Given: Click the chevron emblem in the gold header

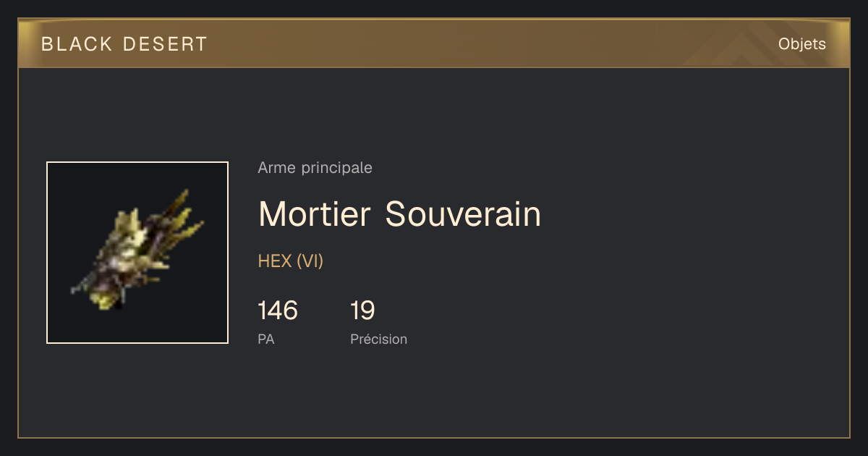Looking at the screenshot, I should (x=731, y=46).
